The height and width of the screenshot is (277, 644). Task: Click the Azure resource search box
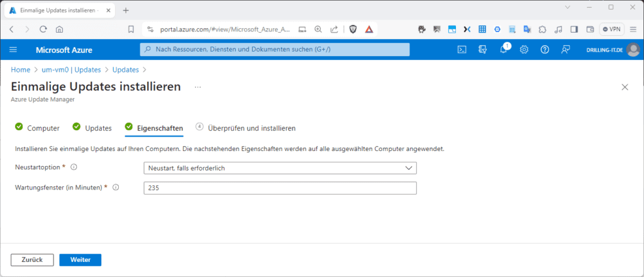pos(275,49)
